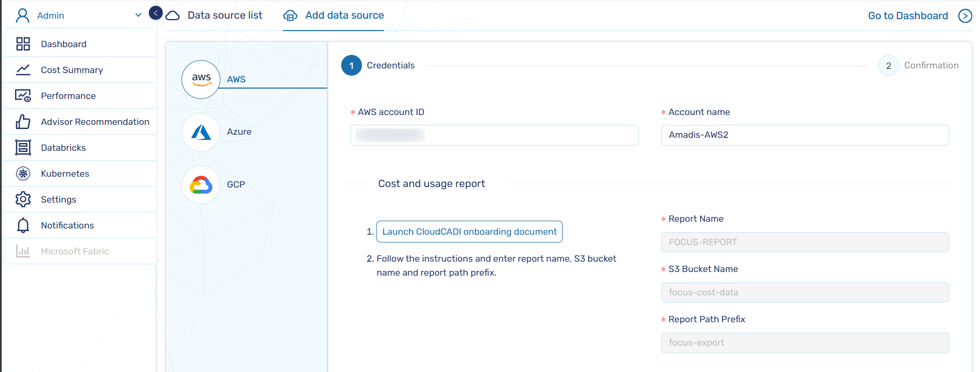Open Cost Summary chart icon
This screenshot has height=372, width=980.
pos(23,70)
